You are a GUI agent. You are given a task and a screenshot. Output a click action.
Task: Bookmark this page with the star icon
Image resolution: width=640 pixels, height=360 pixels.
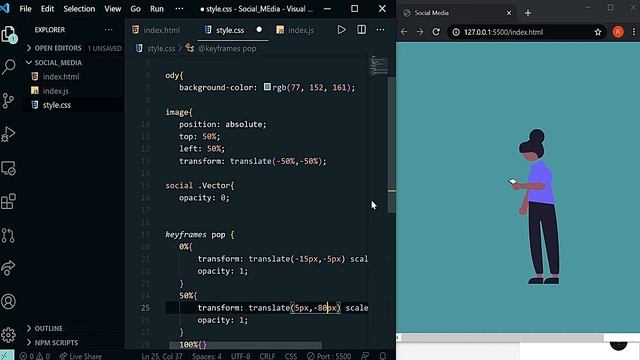coord(598,32)
